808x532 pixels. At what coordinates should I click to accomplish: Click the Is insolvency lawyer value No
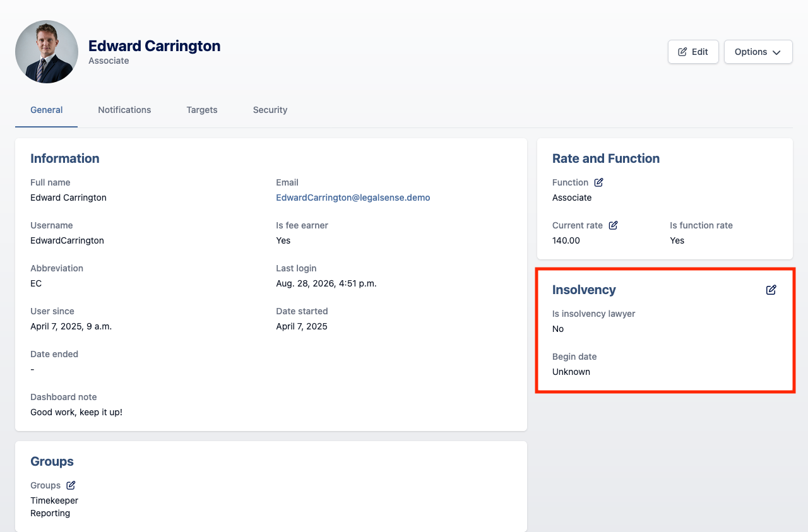click(558, 329)
